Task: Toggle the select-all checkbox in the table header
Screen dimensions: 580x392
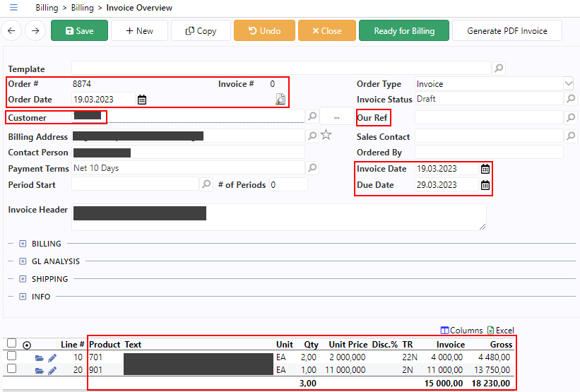Action: tap(11, 343)
